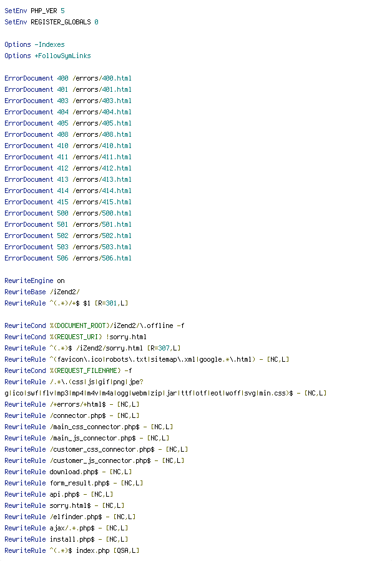392x561 pixels.
Task: Select the ErrorDocument 414 line
Action: 68,191
